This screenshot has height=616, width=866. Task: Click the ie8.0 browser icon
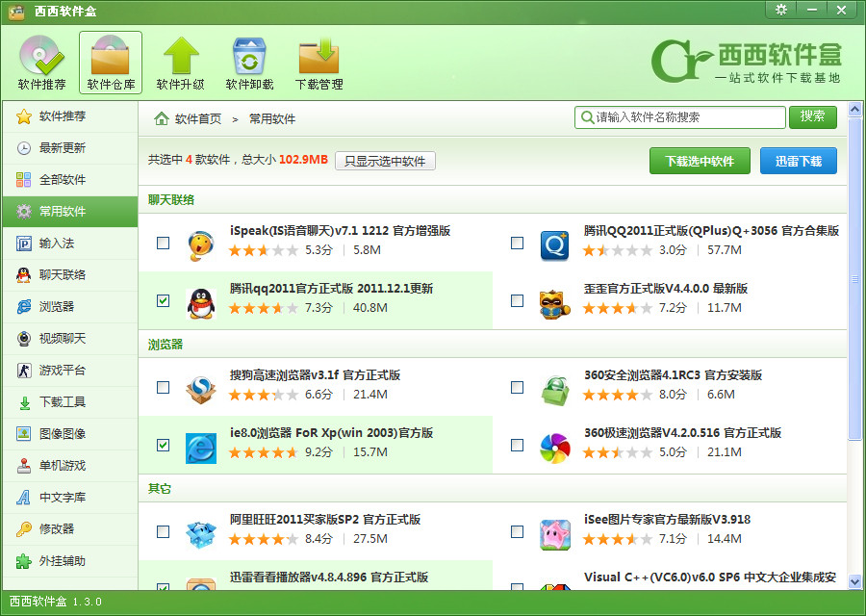(200, 448)
